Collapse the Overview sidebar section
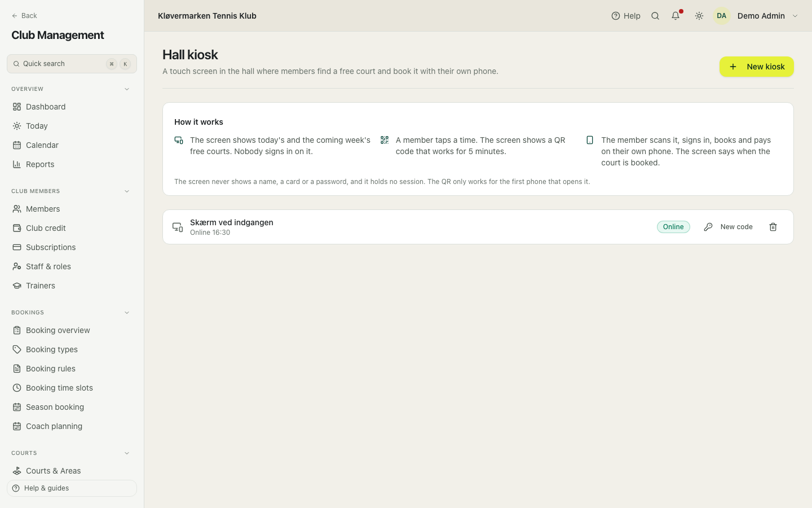 coord(127,89)
